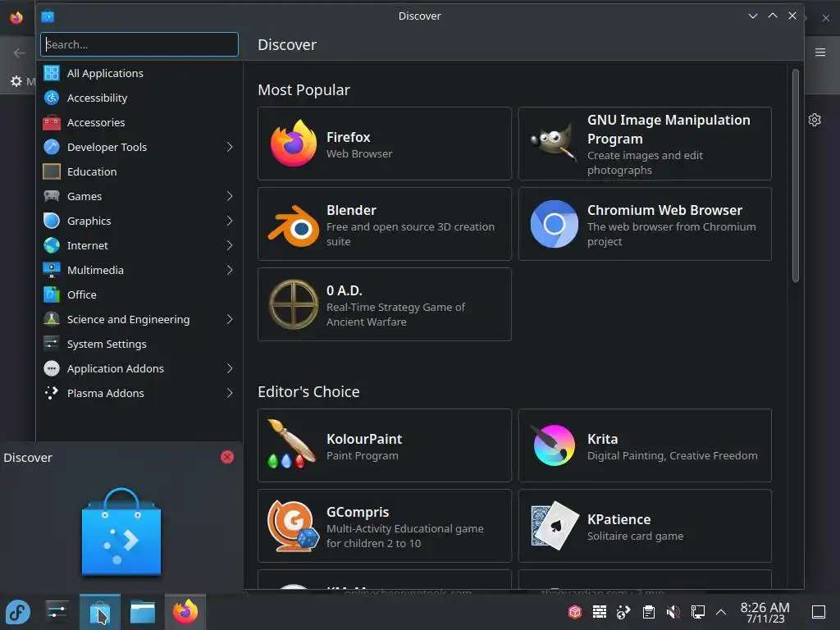This screenshot has height=630, width=840.
Task: Open the Accessories category
Action: pos(139,122)
